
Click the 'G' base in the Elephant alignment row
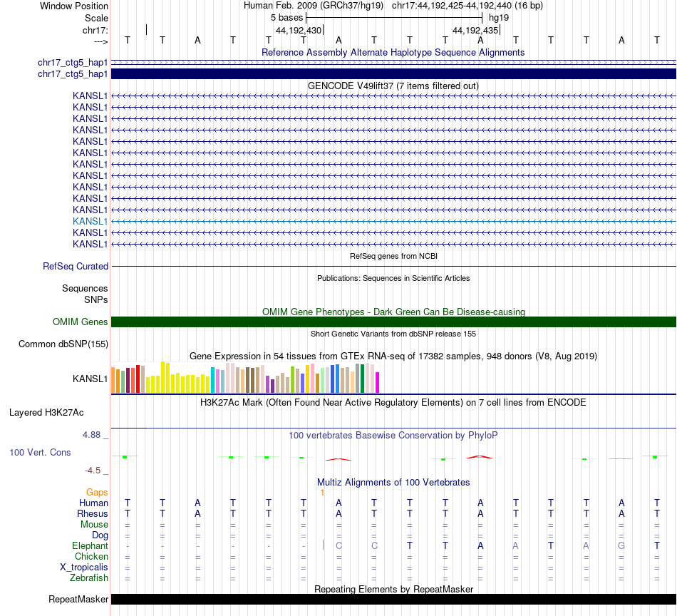[x=621, y=545]
